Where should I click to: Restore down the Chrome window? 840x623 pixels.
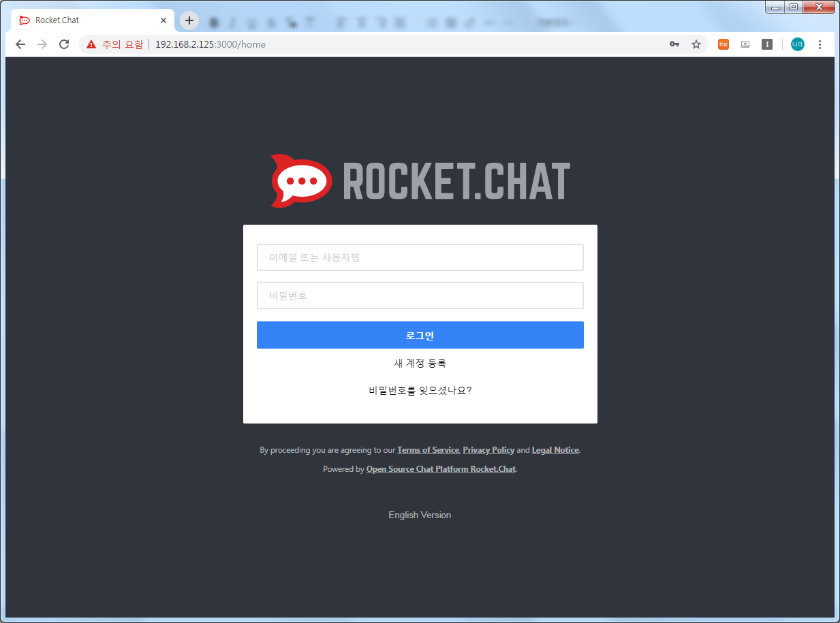tap(793, 7)
